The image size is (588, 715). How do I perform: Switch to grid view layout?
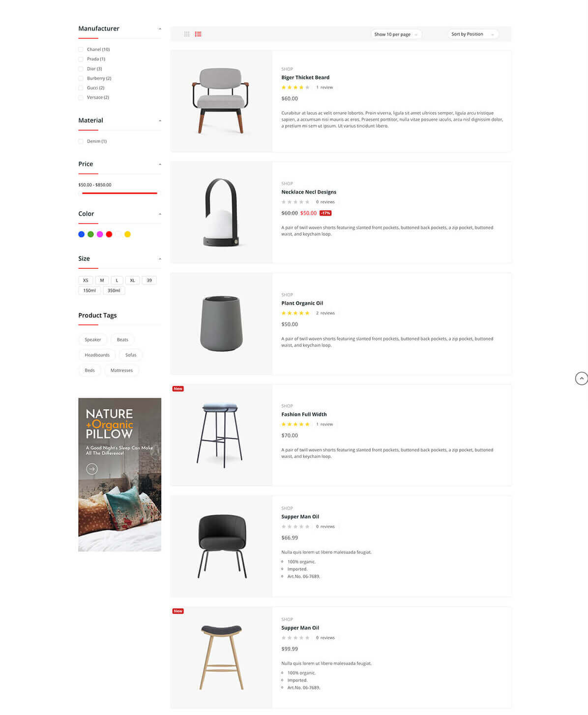187,34
